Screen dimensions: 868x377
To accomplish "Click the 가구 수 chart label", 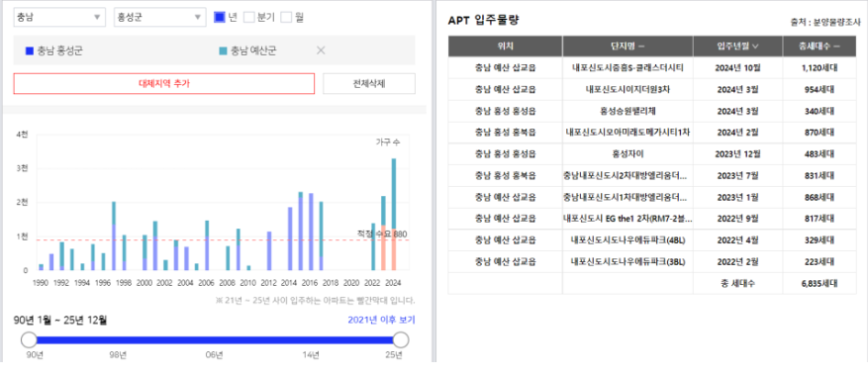I will point(388,142).
